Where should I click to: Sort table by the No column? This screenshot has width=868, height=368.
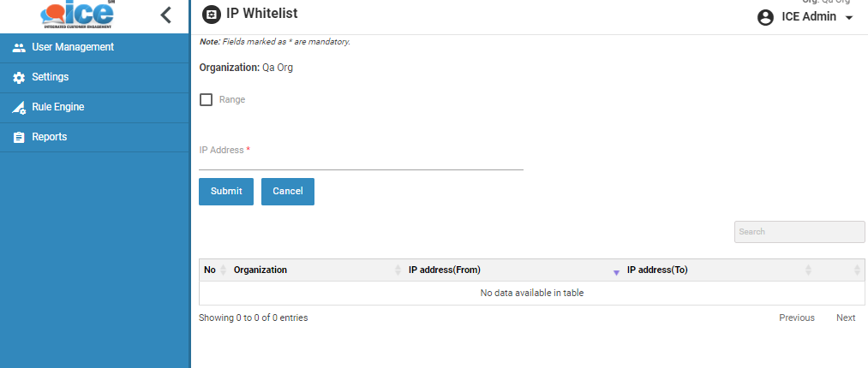[211, 270]
